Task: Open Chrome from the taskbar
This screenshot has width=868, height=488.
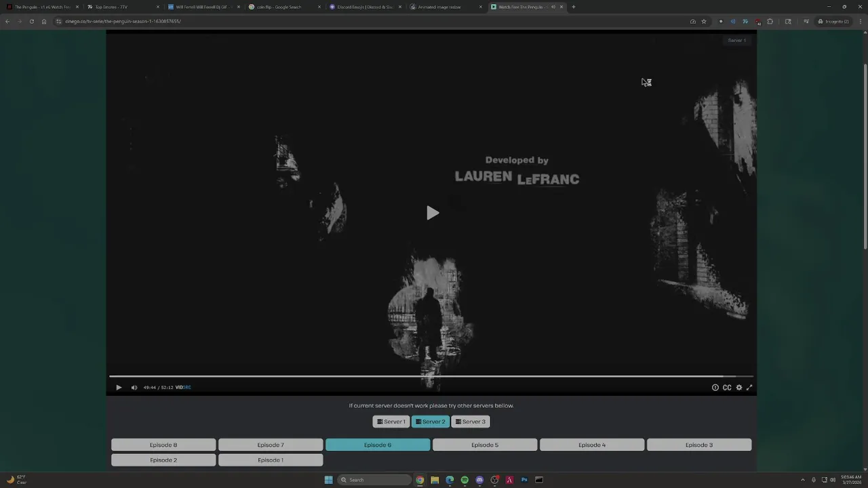Action: 420,480
